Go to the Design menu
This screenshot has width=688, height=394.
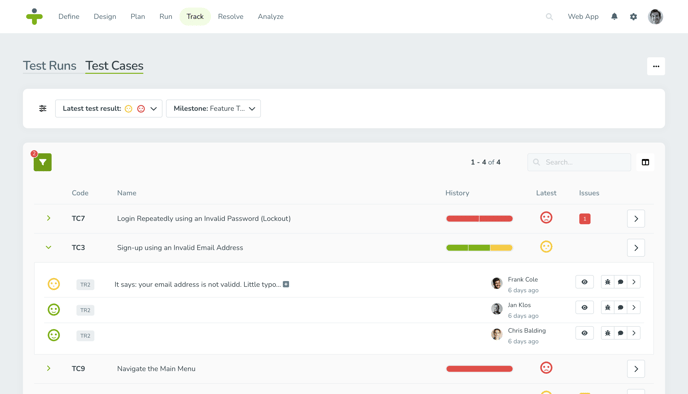click(105, 17)
